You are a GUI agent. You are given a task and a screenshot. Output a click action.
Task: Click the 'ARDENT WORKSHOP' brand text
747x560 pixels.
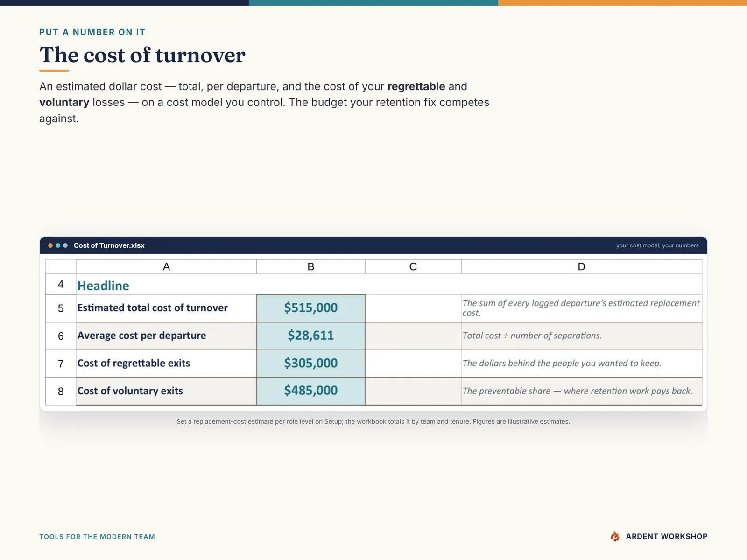tap(667, 536)
